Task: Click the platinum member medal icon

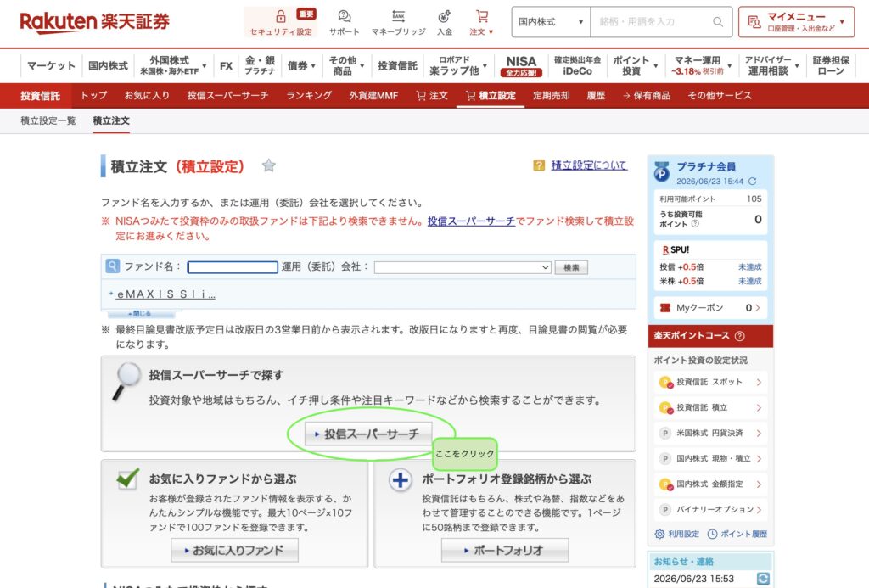Action: click(x=661, y=171)
